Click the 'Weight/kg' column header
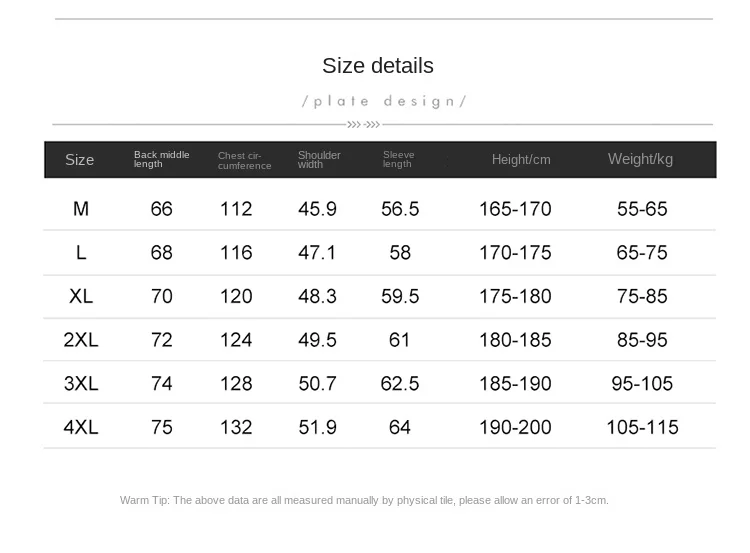Screen dimensions: 750x553 pos(640,159)
